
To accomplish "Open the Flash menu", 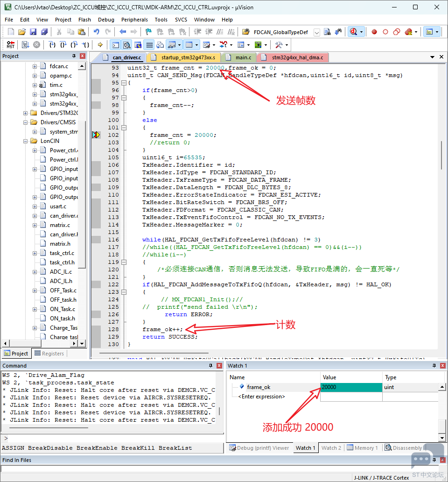I will pyautogui.click(x=84, y=20).
